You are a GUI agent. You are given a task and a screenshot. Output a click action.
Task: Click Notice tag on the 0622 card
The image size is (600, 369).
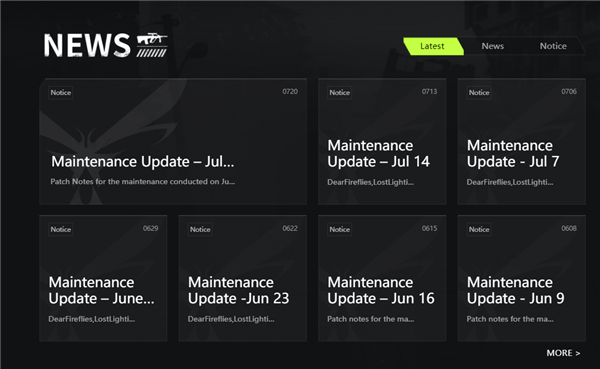[x=200, y=229]
